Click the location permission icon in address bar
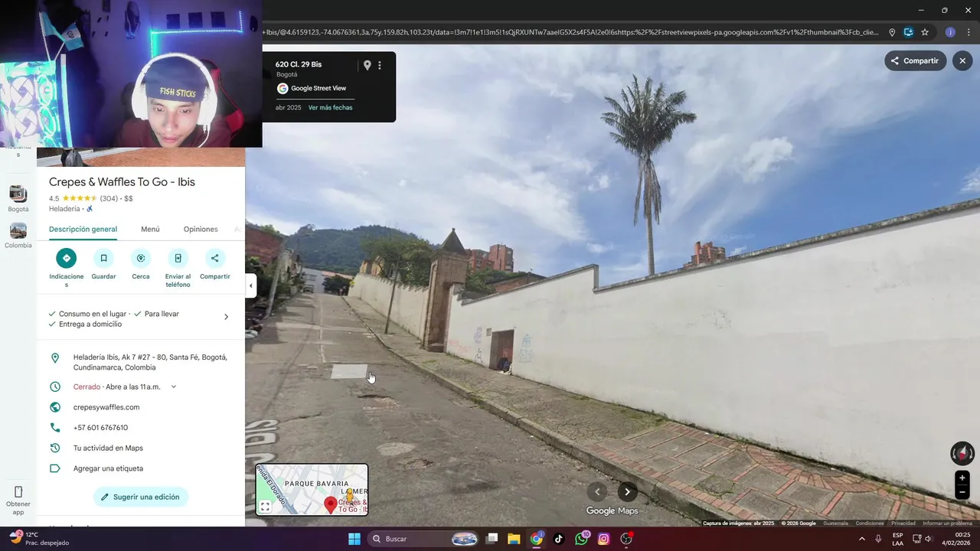This screenshot has height=551, width=980. click(x=892, y=32)
